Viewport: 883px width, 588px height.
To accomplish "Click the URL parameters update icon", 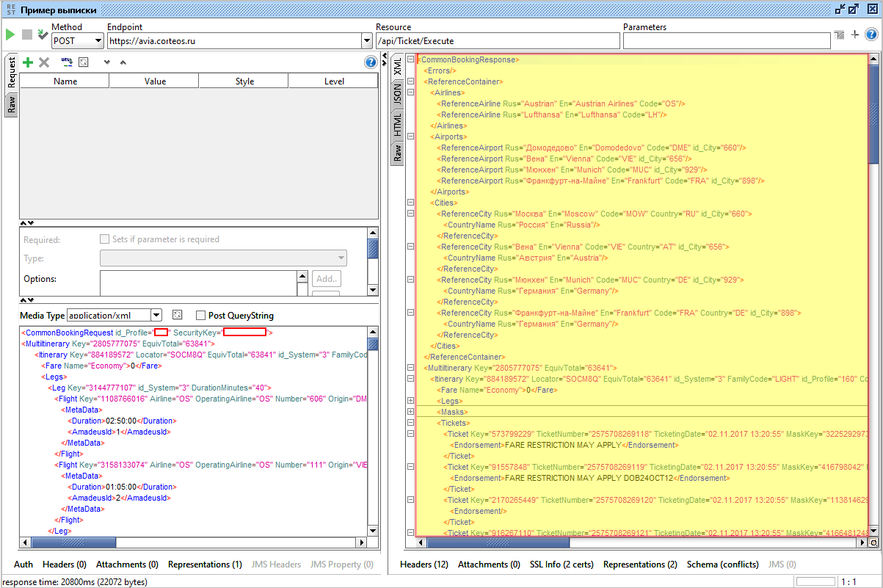I will click(66, 62).
